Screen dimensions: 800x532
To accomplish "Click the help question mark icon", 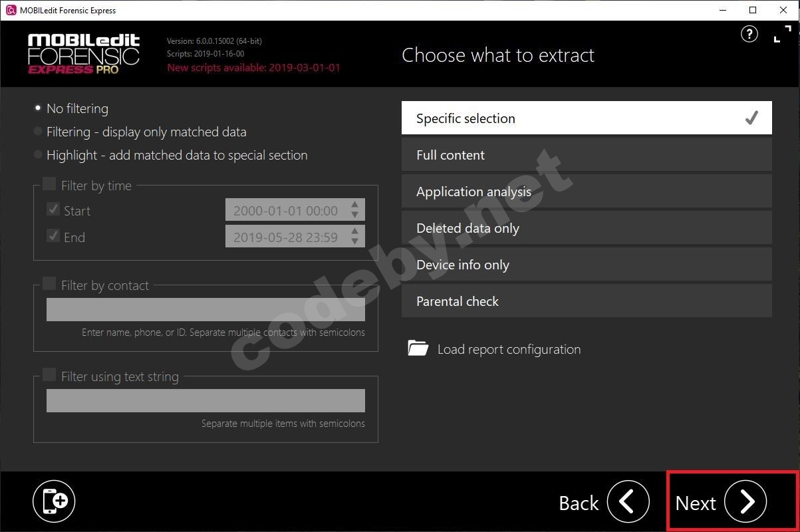I will pos(749,35).
